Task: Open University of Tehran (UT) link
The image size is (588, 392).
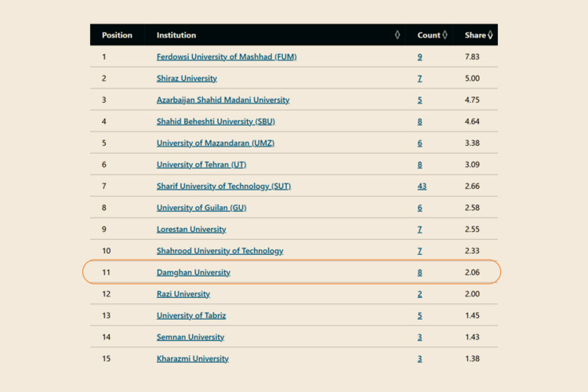Action: coord(201,165)
